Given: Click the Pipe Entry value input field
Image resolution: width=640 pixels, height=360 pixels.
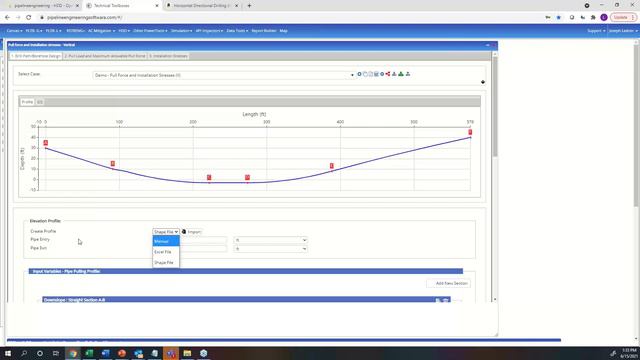Looking at the screenshot, I should point(203,240).
